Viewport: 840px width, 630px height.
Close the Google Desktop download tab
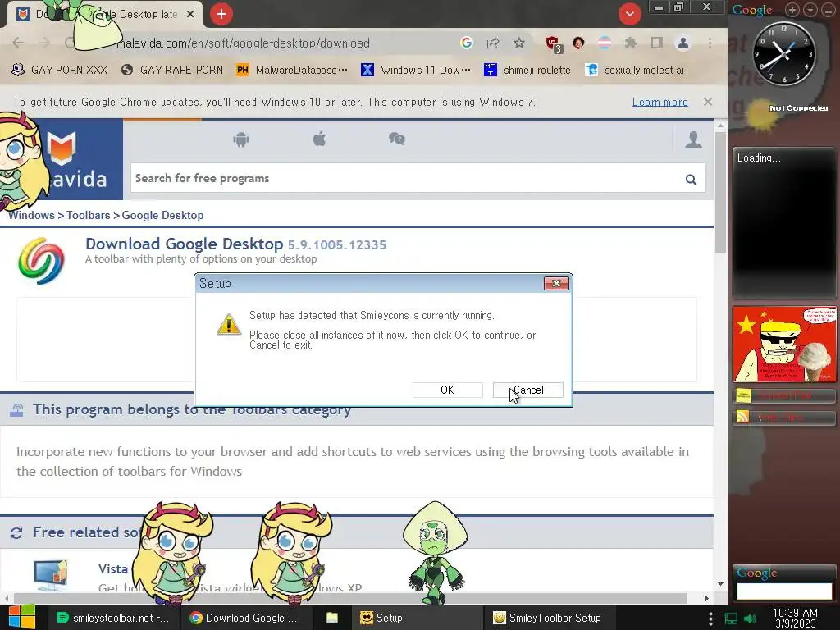(x=190, y=15)
